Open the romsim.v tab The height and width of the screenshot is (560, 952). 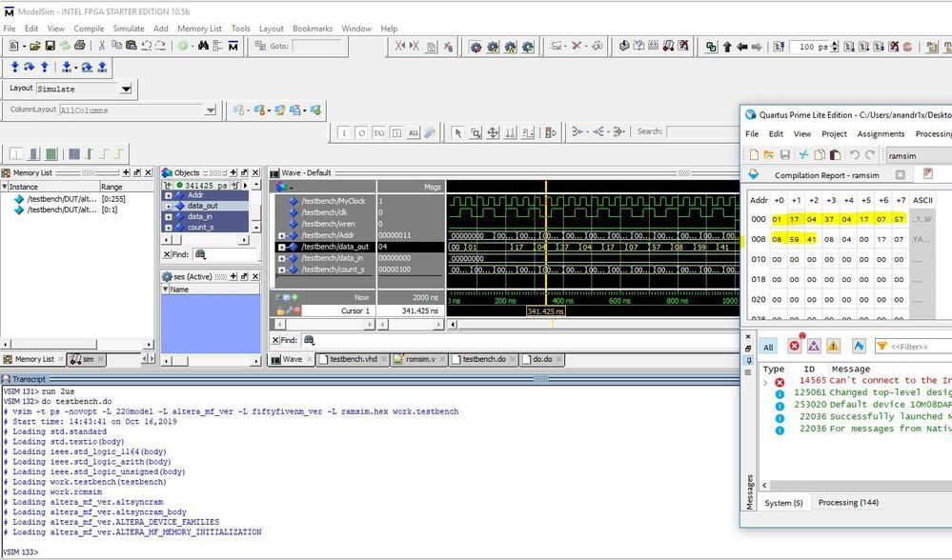point(417,359)
